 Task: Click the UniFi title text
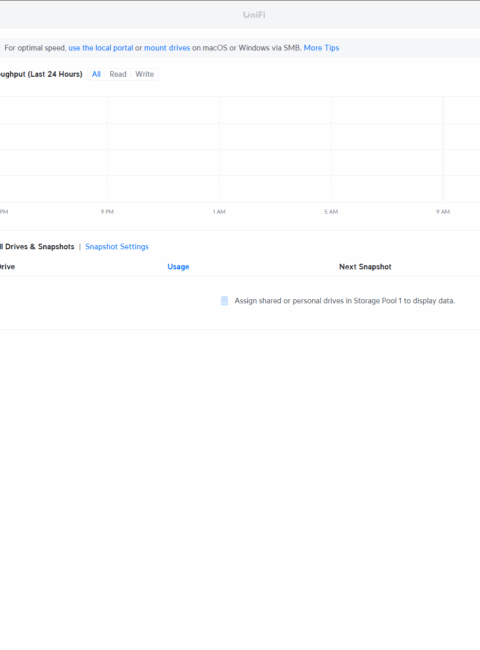point(254,15)
